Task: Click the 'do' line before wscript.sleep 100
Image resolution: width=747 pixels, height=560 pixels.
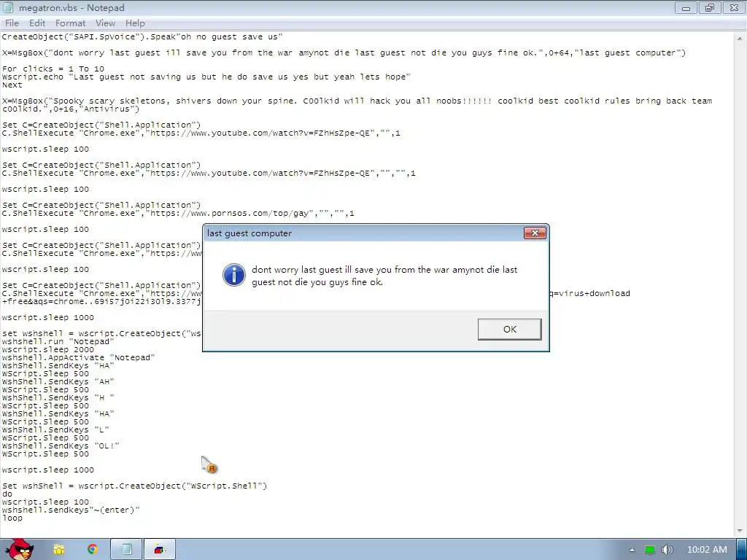Action: coord(7,494)
